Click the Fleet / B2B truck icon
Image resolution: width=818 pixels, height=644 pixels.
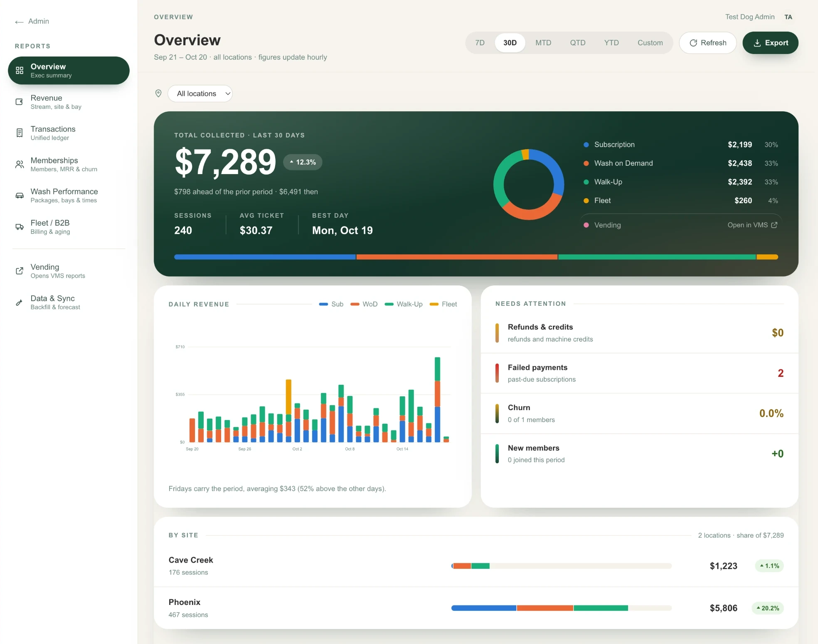[x=19, y=227]
